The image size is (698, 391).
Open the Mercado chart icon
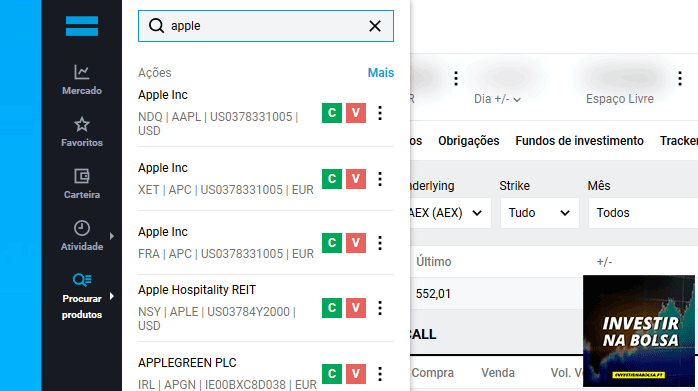click(x=82, y=72)
